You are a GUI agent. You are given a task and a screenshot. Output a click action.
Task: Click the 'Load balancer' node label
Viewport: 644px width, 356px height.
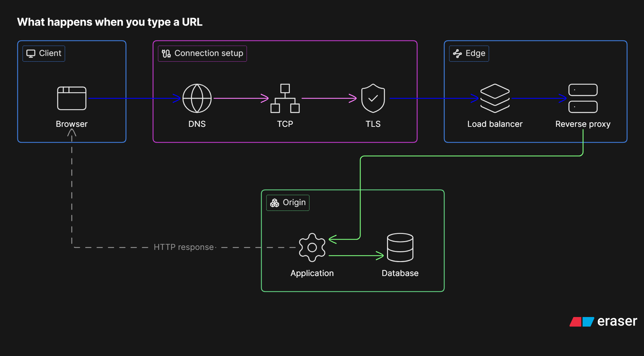click(x=495, y=124)
